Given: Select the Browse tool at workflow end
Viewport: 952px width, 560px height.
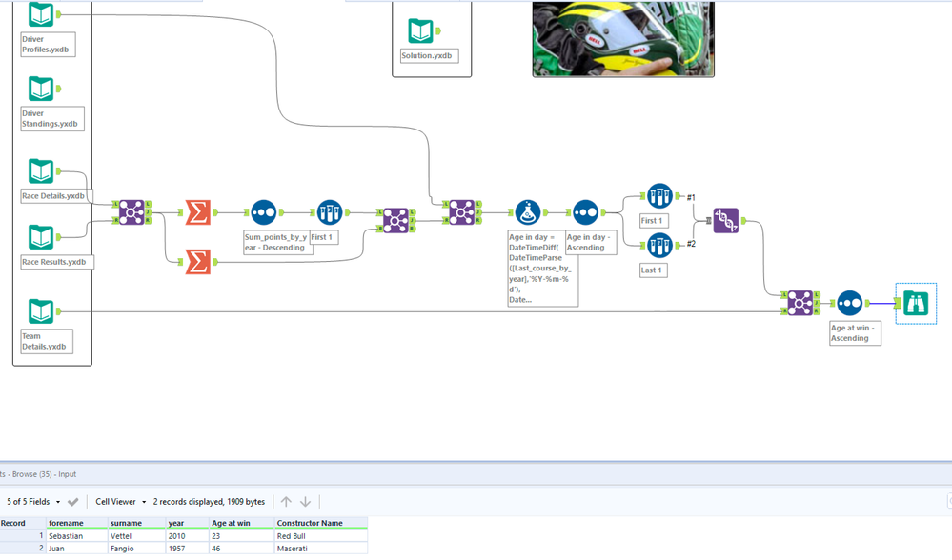Looking at the screenshot, I should [916, 304].
